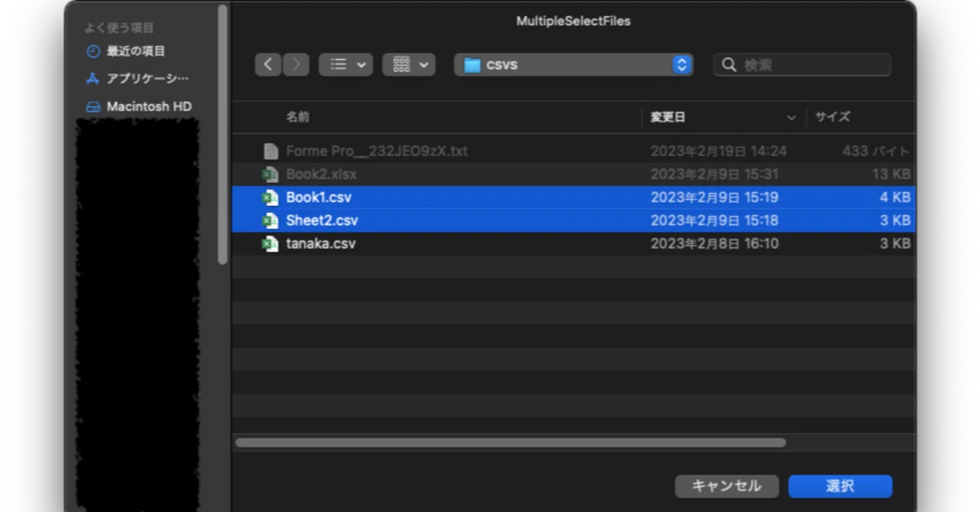Screen dimensions: 980x512
Task: Click the sidebar vertical scrollbar
Action: [x=222, y=134]
